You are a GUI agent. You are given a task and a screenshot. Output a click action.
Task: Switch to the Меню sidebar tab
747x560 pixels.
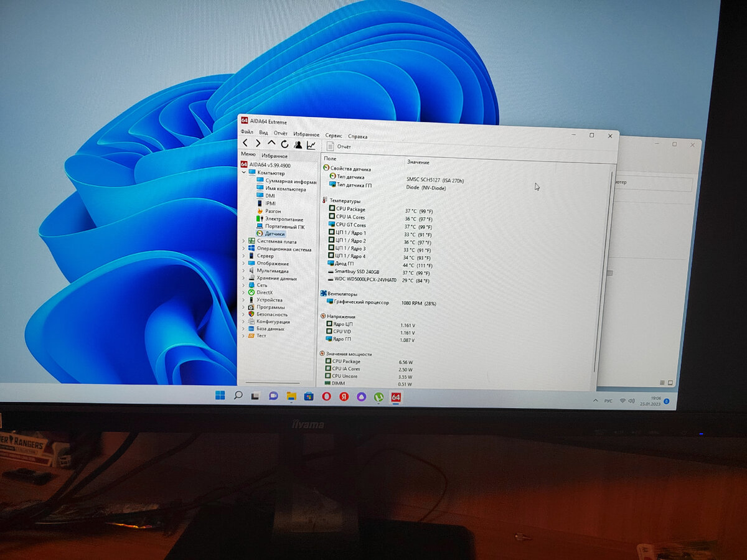pos(248,154)
